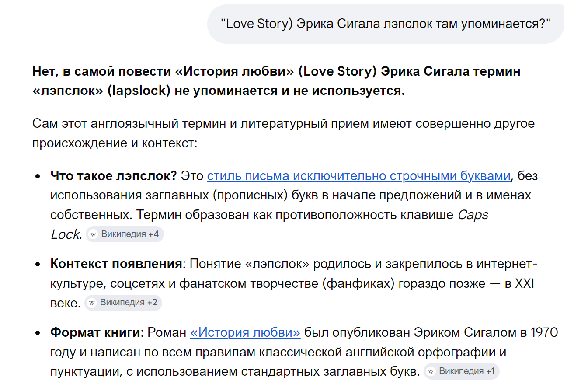
Task: Click the bold «Формат книги» label
Action: click(x=95, y=333)
